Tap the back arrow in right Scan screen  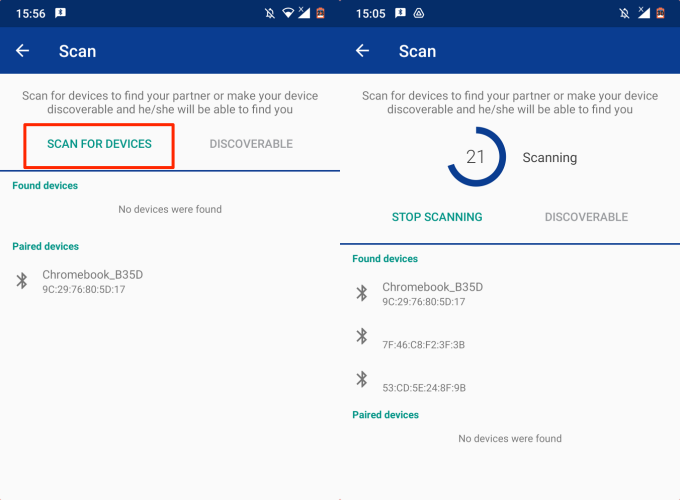tap(363, 51)
